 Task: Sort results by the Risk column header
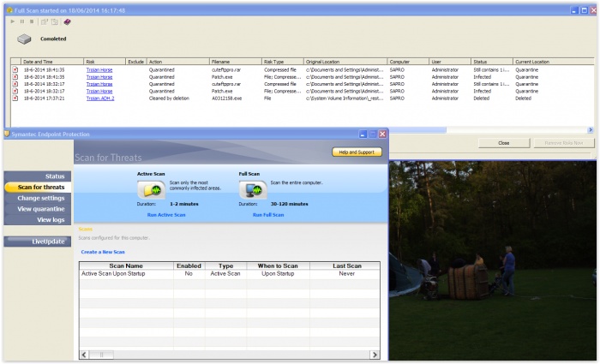pos(105,62)
